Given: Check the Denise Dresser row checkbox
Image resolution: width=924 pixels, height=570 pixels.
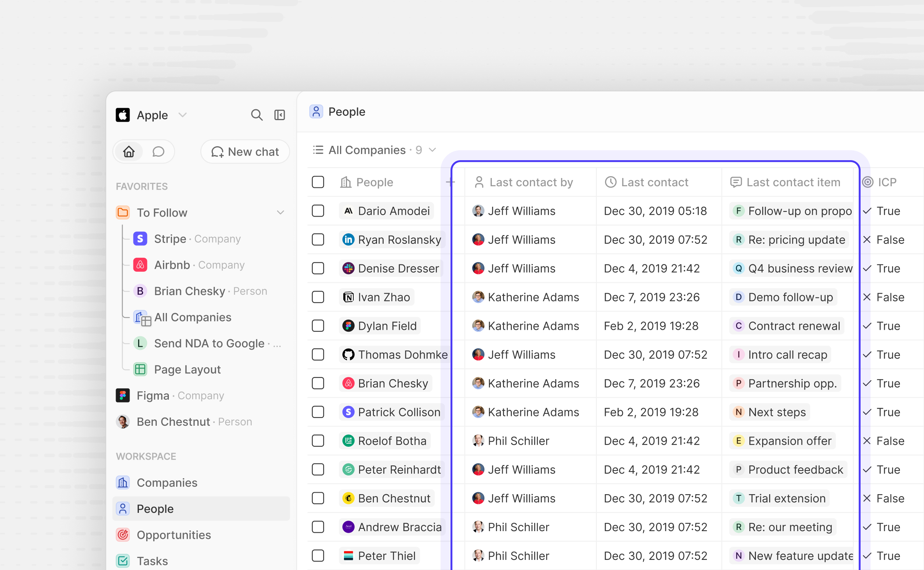Looking at the screenshot, I should (x=318, y=268).
